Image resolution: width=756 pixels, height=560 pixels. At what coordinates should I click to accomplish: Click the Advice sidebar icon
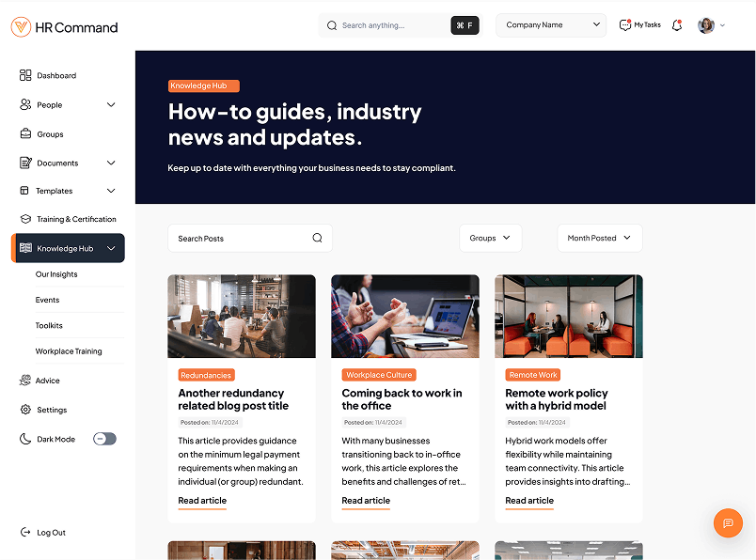[25, 381]
